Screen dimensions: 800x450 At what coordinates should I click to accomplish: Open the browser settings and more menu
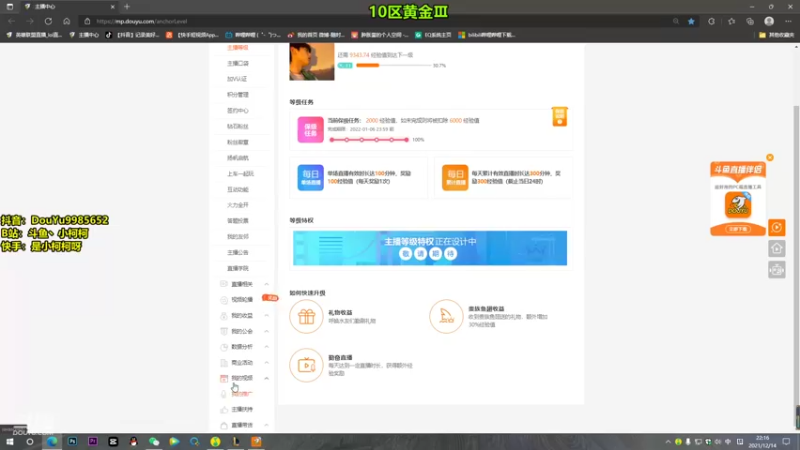(x=788, y=21)
